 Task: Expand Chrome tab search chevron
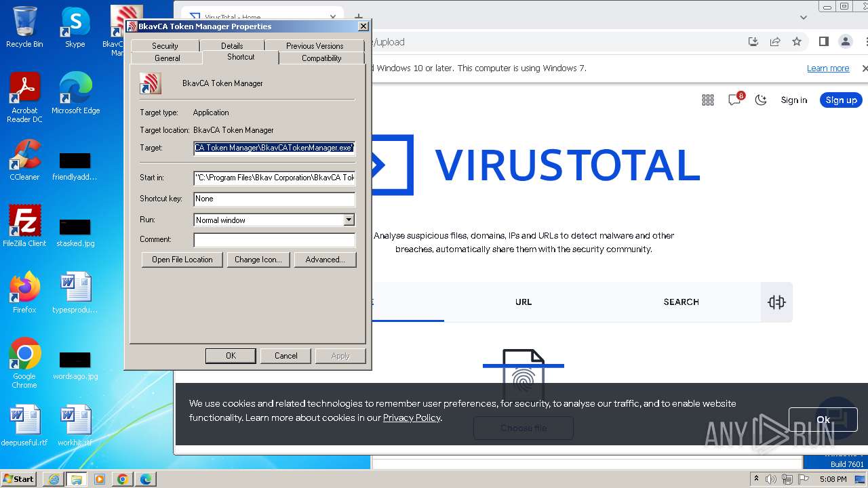(804, 18)
